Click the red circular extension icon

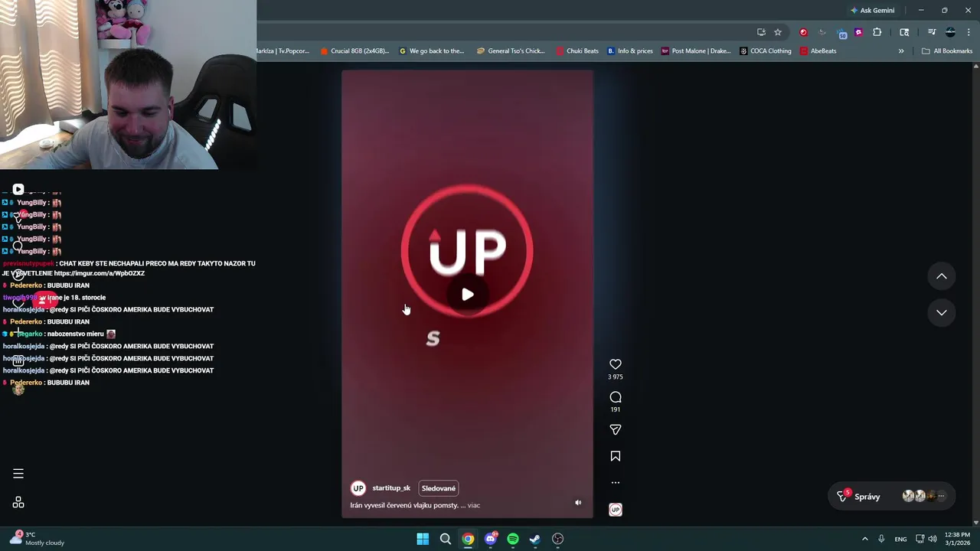(803, 32)
